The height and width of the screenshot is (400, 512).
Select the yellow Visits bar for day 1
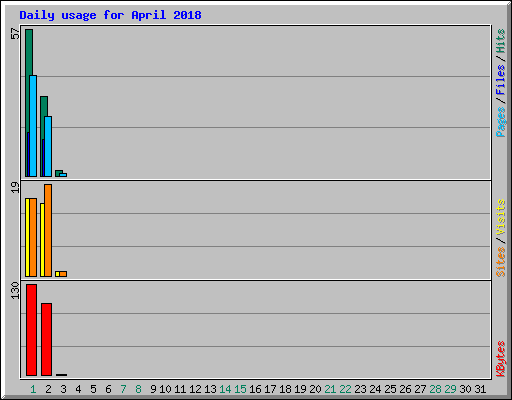pos(27,237)
